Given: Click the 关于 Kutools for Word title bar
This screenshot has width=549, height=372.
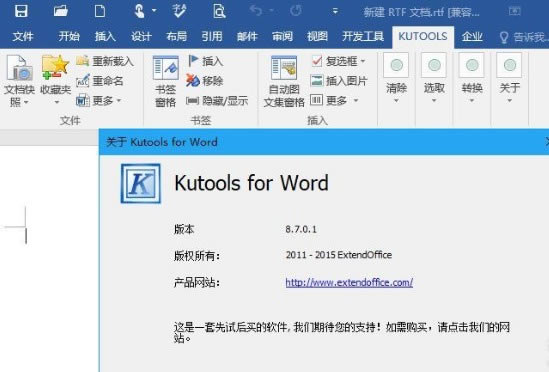Looking at the screenshot, I should click(x=324, y=142).
